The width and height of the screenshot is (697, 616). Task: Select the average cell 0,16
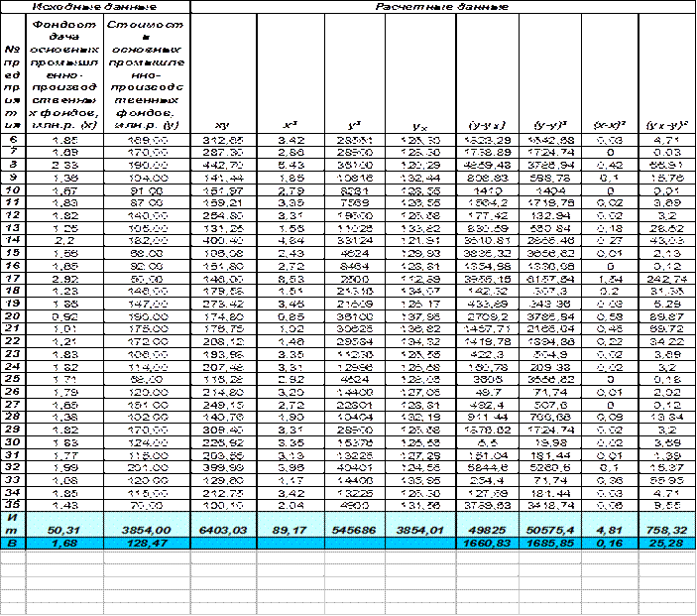tap(610, 543)
